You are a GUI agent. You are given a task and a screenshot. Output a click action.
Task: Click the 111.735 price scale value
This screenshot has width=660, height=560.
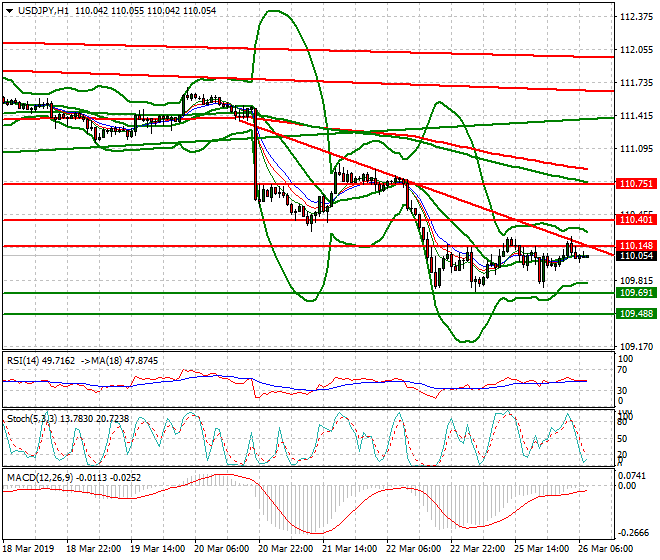(636, 83)
